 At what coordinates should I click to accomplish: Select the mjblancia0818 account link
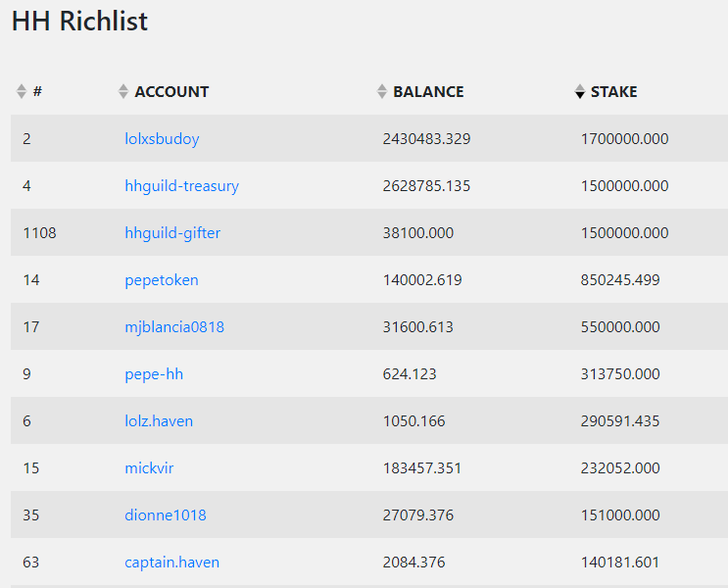coord(174,327)
